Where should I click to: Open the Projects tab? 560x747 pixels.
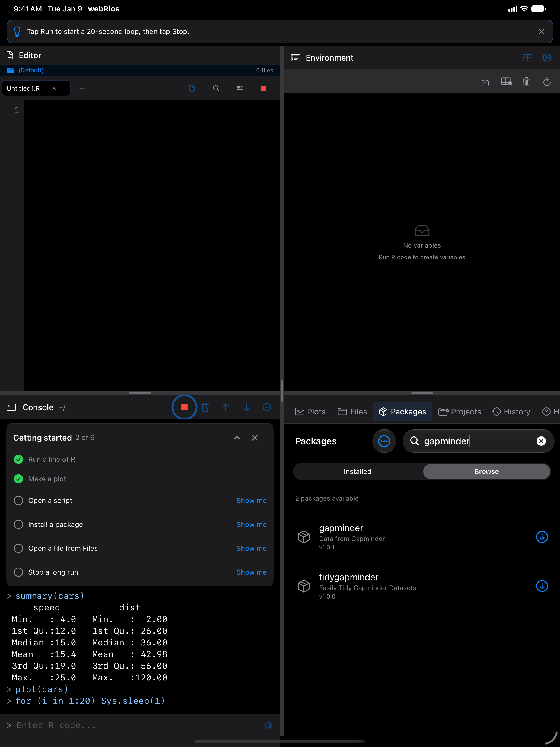point(459,412)
